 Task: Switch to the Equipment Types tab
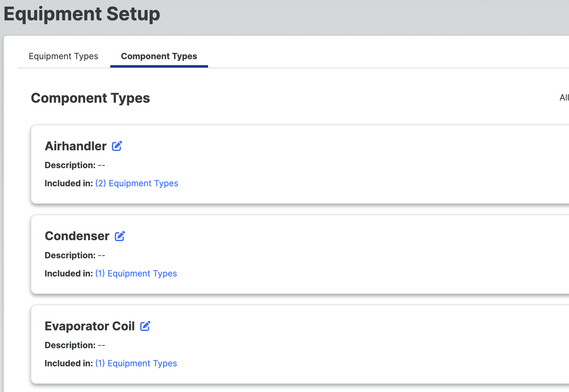(63, 56)
